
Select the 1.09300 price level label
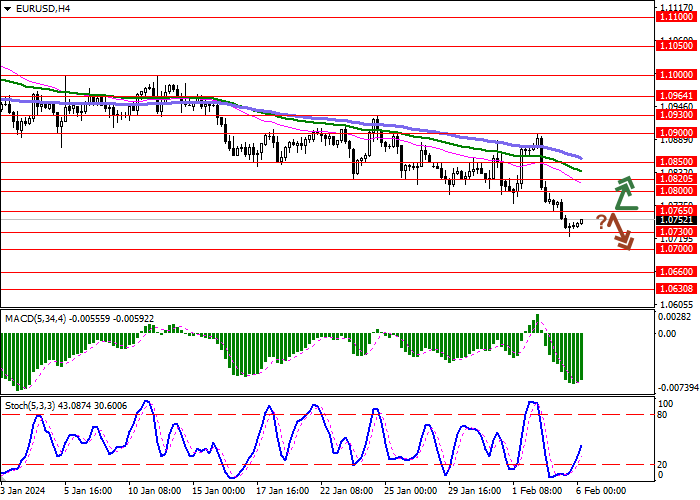677,115
